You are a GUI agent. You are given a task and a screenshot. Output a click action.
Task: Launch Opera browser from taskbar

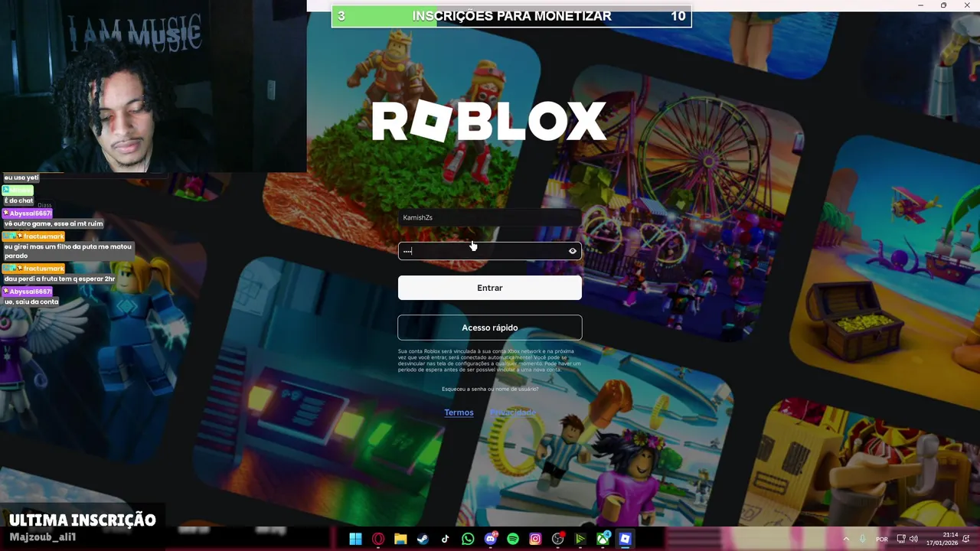[x=378, y=539]
